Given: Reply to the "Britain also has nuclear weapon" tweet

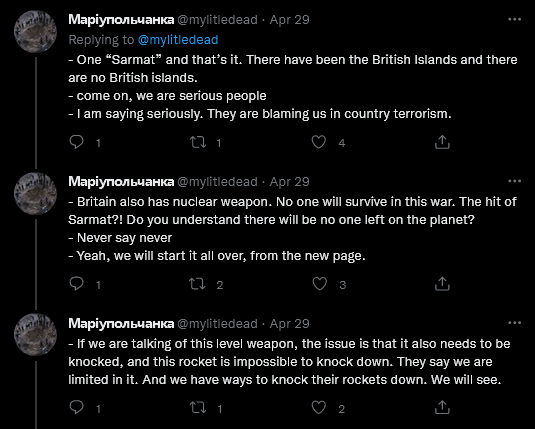Looking at the screenshot, I should click(76, 284).
